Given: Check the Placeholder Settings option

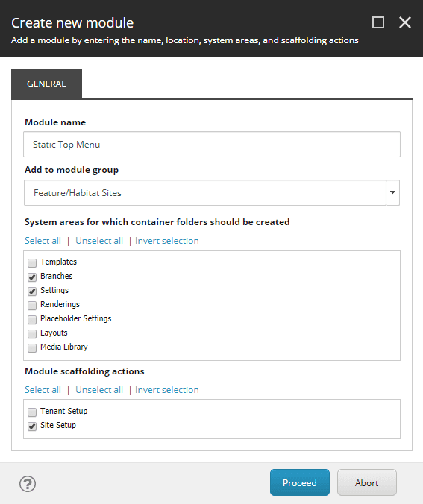Looking at the screenshot, I should pyautogui.click(x=32, y=320).
